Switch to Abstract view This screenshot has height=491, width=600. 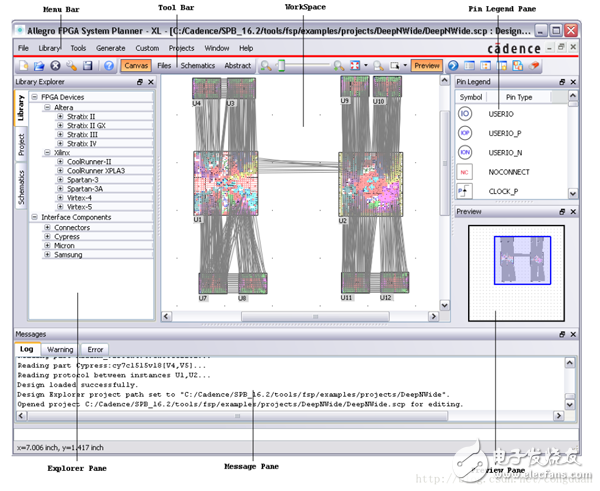pyautogui.click(x=238, y=65)
